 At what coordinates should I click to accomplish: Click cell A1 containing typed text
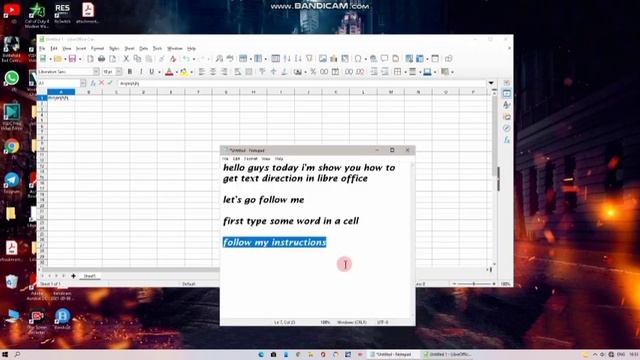[x=61, y=98]
